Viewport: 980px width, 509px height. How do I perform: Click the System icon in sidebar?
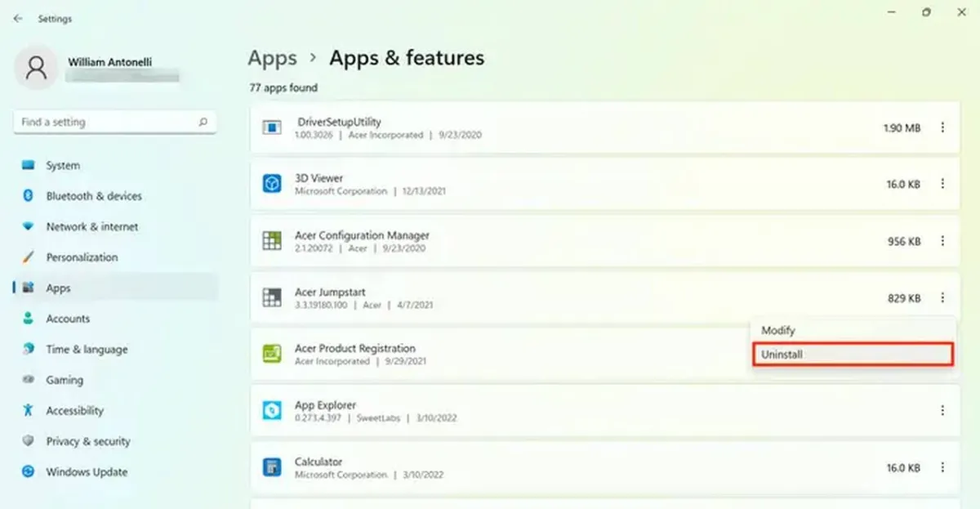click(x=29, y=165)
